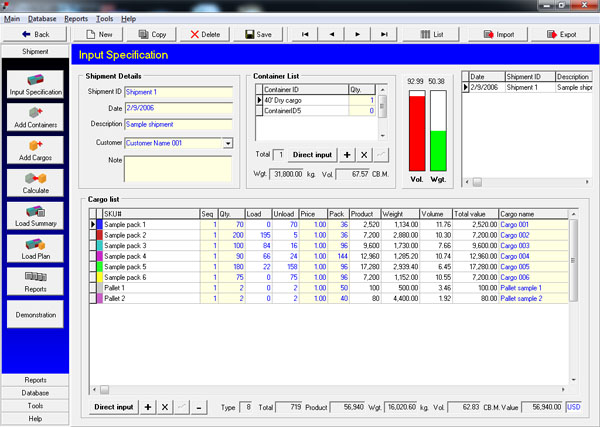
Task: Create a New record from the toolbar
Action: click(x=98, y=34)
